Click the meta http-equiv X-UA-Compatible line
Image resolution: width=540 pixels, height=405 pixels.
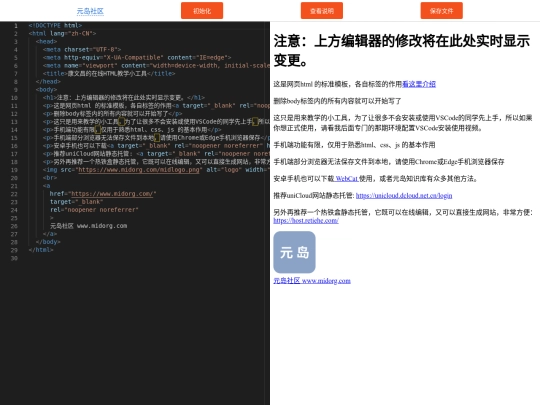click(x=137, y=58)
